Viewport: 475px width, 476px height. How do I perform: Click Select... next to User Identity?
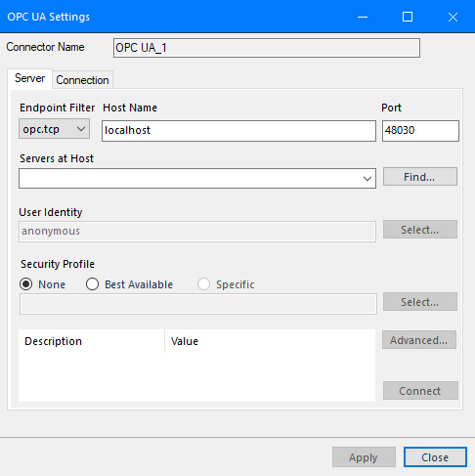[420, 230]
